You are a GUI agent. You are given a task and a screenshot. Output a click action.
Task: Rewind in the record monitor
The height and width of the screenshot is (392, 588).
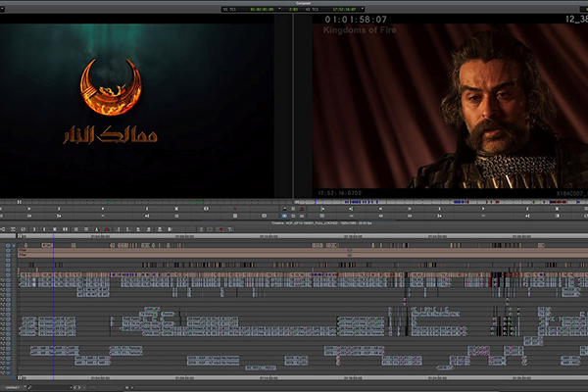click(x=380, y=216)
